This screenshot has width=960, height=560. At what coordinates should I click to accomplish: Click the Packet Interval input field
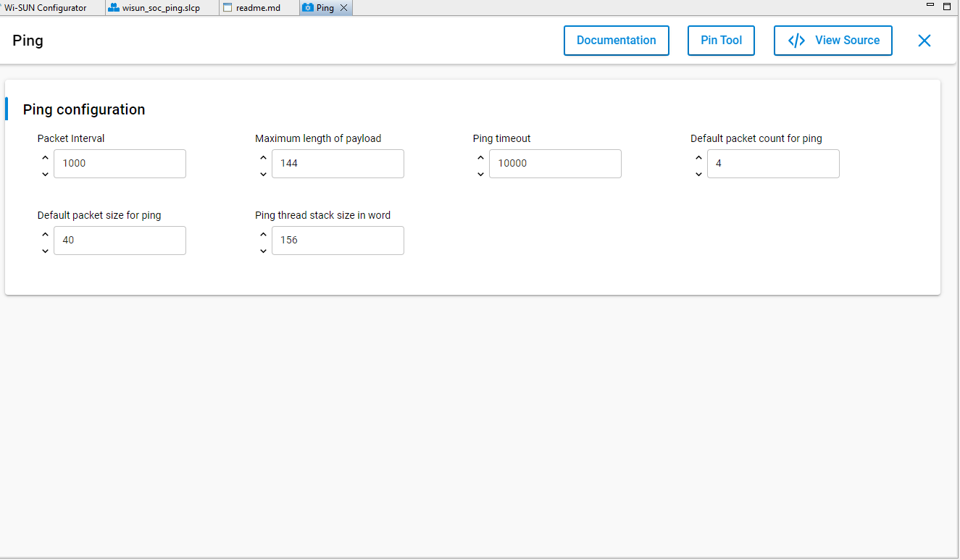(x=120, y=163)
